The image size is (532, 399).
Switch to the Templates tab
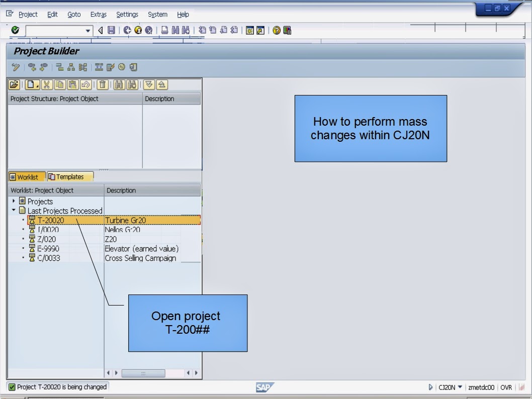(x=69, y=176)
